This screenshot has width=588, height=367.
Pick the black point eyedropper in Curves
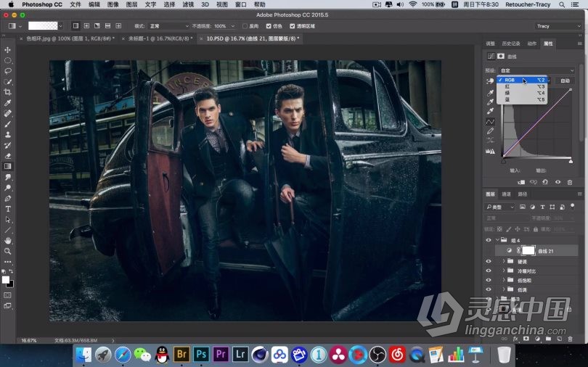coord(490,93)
